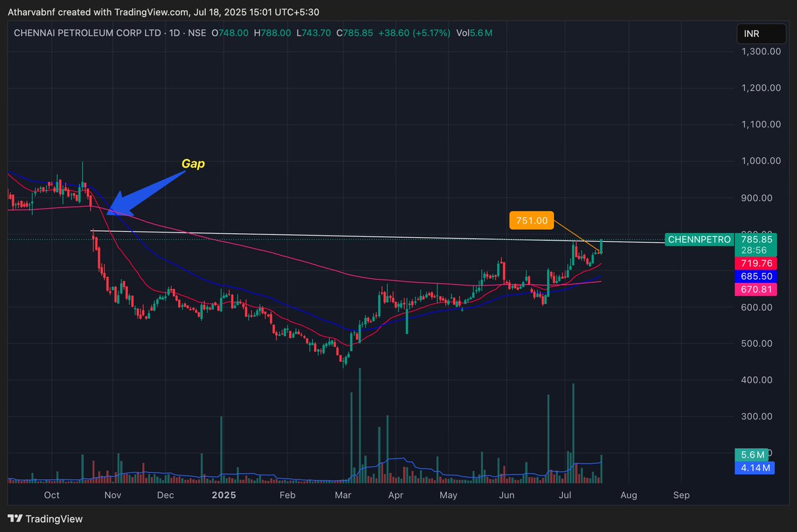Select the orange 751.00 price callout
The image size is (797, 532).
[x=531, y=221]
